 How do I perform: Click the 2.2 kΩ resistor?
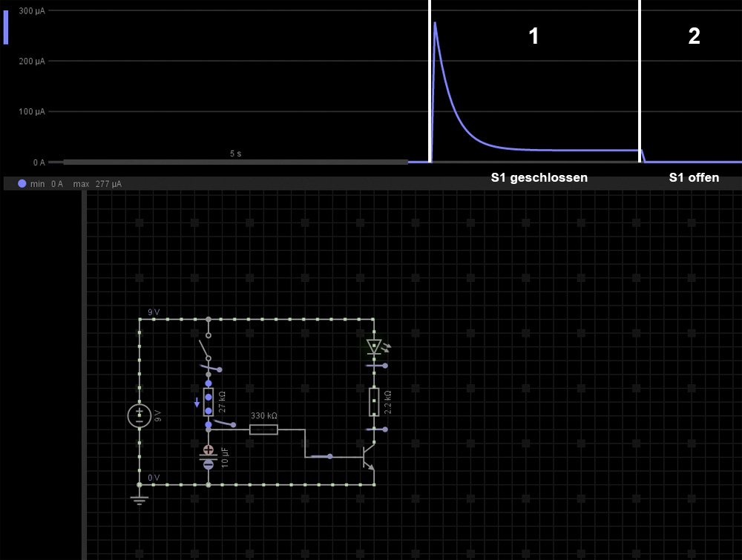pos(374,401)
